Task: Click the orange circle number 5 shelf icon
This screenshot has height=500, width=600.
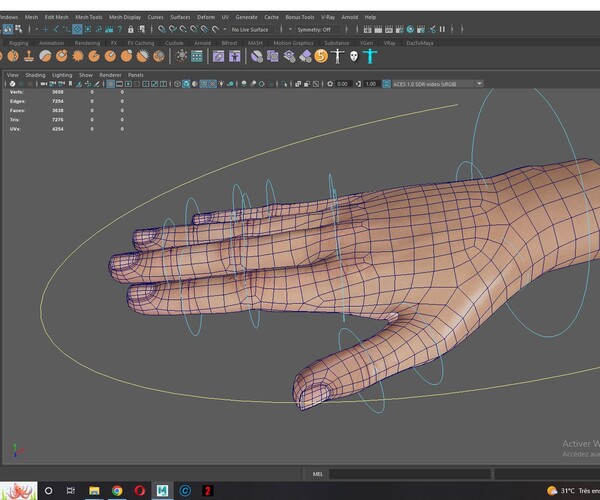Action: [x=321, y=56]
